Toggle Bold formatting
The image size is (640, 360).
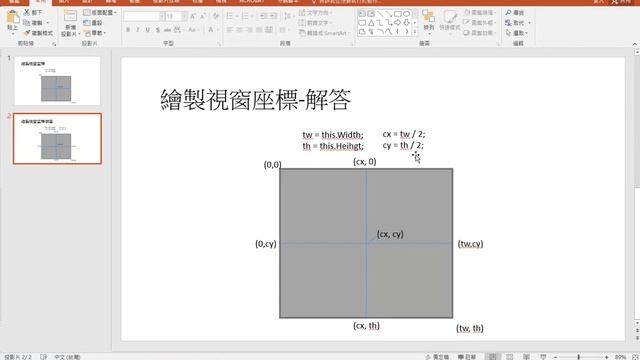pyautogui.click(x=128, y=30)
